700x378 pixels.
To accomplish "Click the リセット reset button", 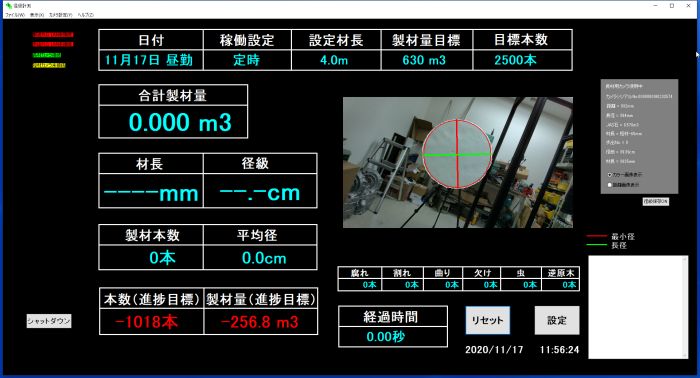I will pos(488,320).
